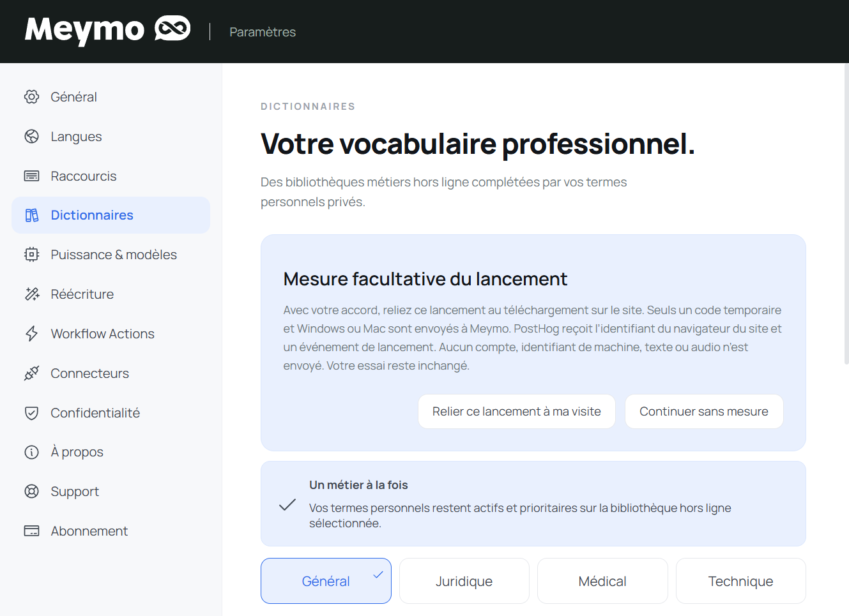Click the Meymo infinity logo icon
The height and width of the screenshot is (616, 849).
[172, 29]
